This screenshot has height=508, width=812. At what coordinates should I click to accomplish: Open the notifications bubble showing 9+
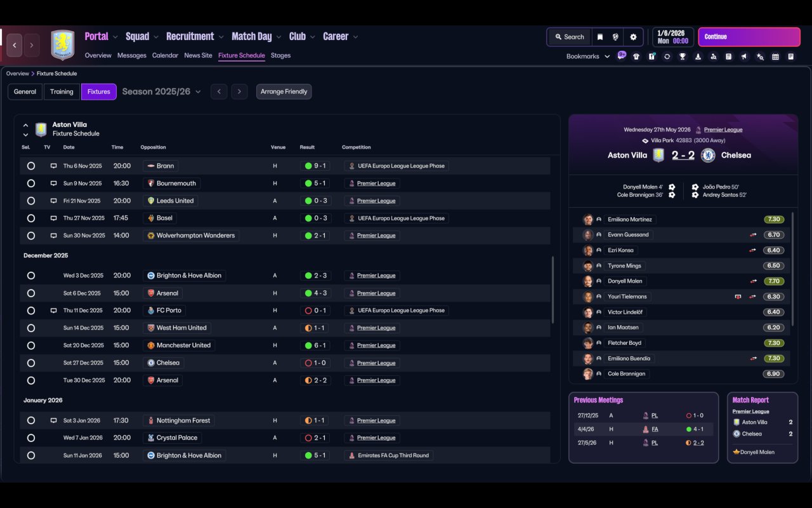[x=622, y=55]
